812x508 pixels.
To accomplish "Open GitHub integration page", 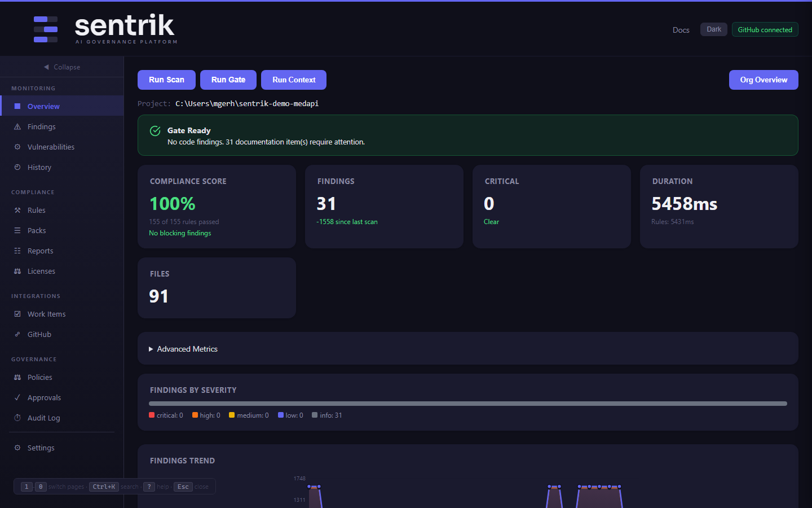I will (x=62, y=334).
